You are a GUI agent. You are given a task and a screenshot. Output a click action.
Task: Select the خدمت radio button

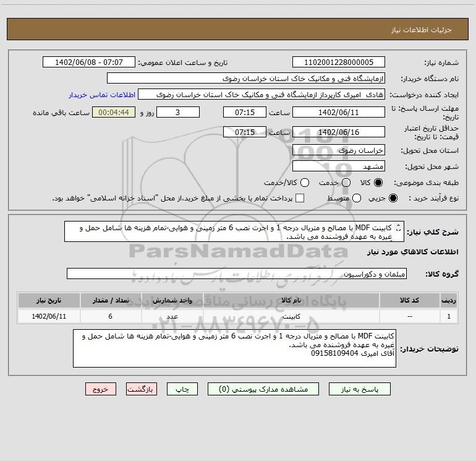click(x=346, y=183)
